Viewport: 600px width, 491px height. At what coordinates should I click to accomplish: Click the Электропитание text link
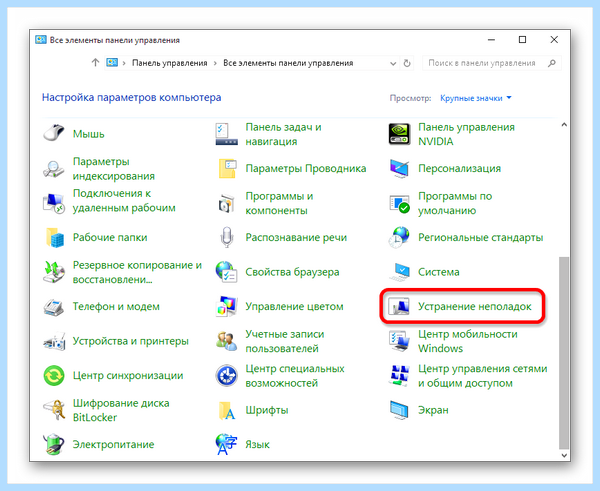(114, 444)
